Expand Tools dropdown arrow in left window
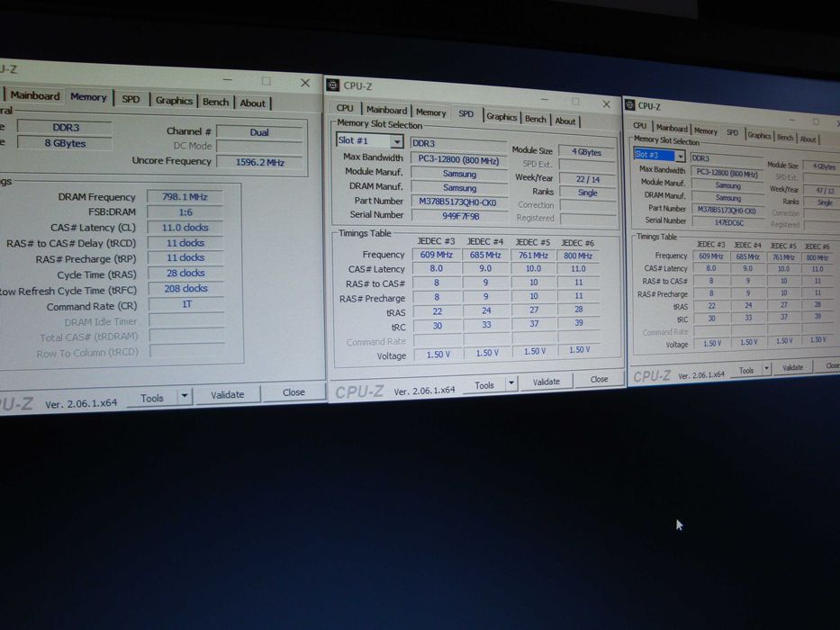 pos(185,396)
